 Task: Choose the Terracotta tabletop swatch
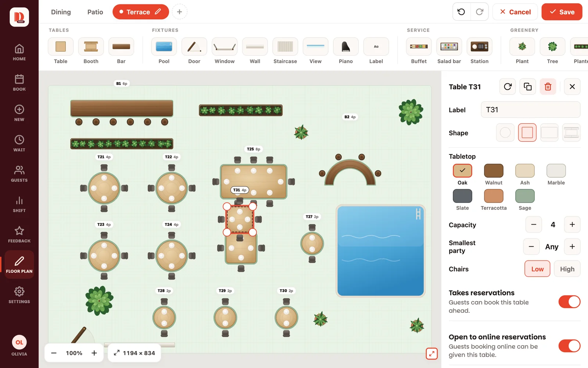(x=494, y=196)
